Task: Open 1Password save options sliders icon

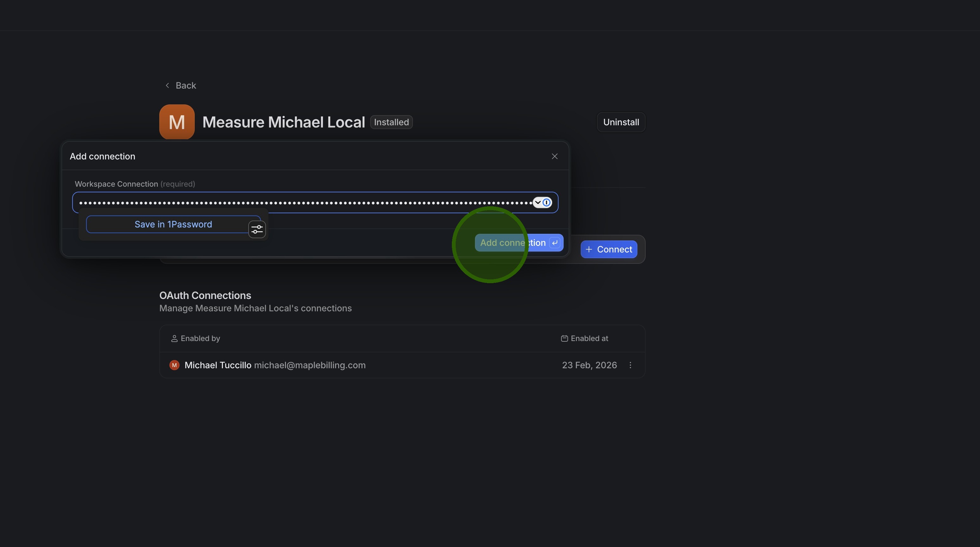Action: [x=257, y=229]
